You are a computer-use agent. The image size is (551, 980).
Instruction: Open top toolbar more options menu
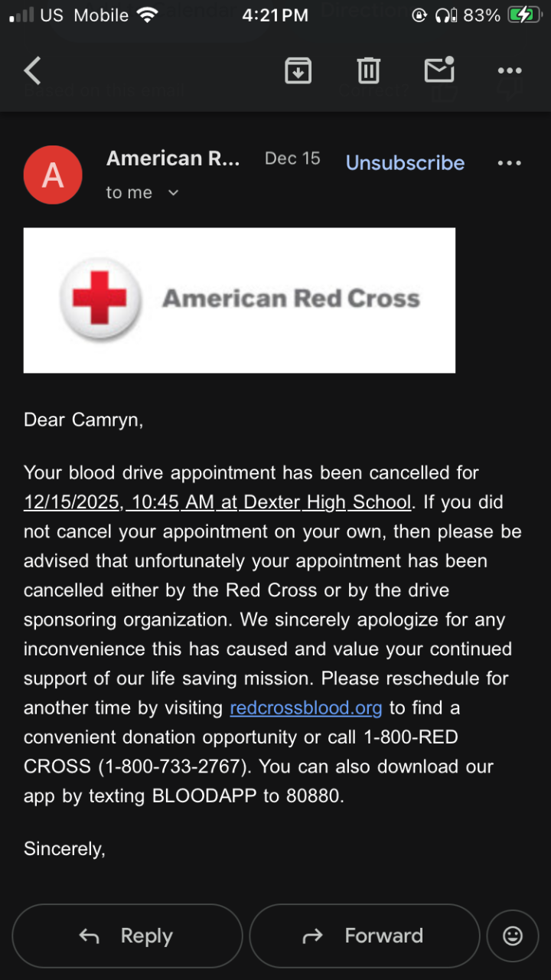point(510,71)
